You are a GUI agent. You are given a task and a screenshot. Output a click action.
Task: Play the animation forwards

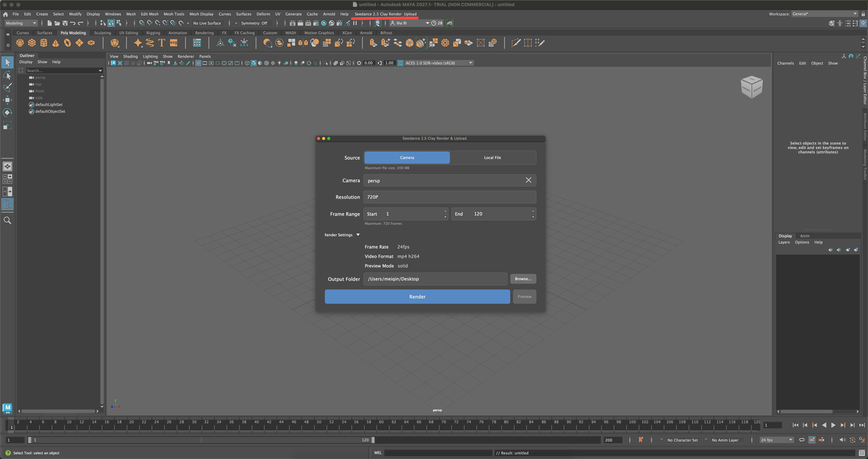[x=833, y=425]
